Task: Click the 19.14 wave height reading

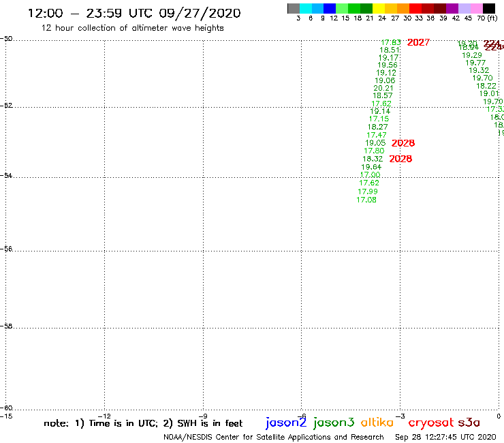Action: point(380,111)
